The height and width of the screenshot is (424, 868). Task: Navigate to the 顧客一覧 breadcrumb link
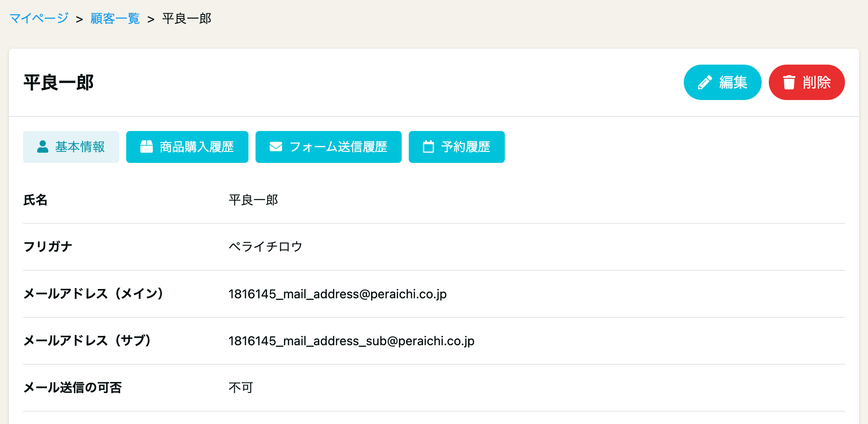(115, 18)
